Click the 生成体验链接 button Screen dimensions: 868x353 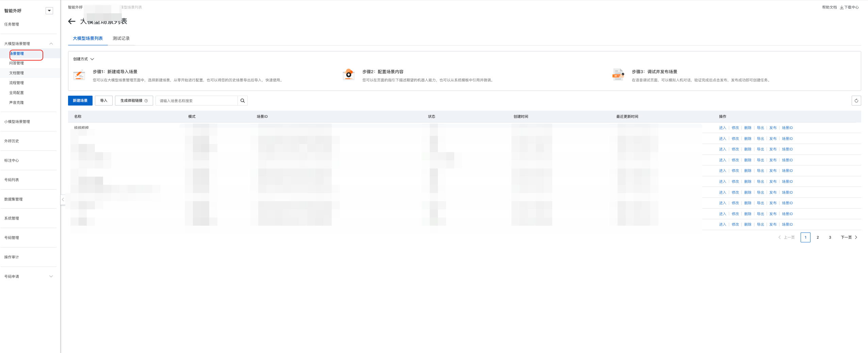tap(134, 101)
